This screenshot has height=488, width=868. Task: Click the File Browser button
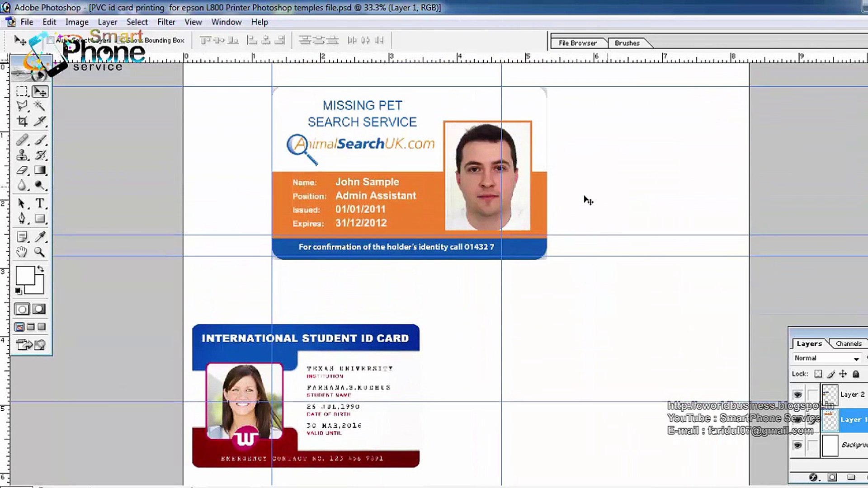tap(577, 43)
